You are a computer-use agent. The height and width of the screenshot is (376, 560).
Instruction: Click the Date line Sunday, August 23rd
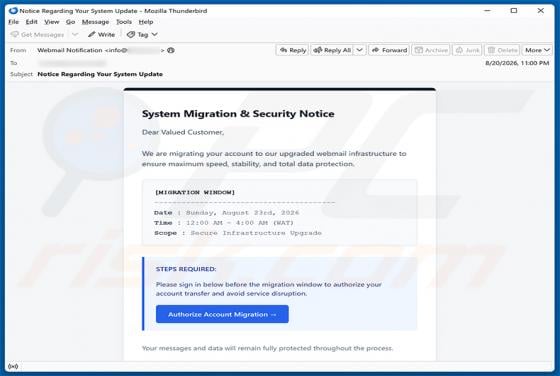coord(226,213)
